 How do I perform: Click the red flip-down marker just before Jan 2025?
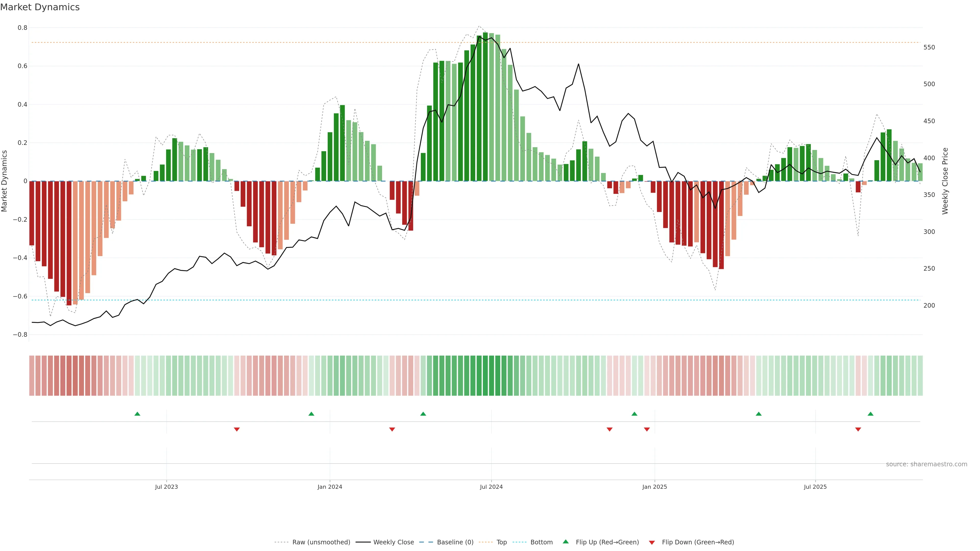tap(647, 429)
